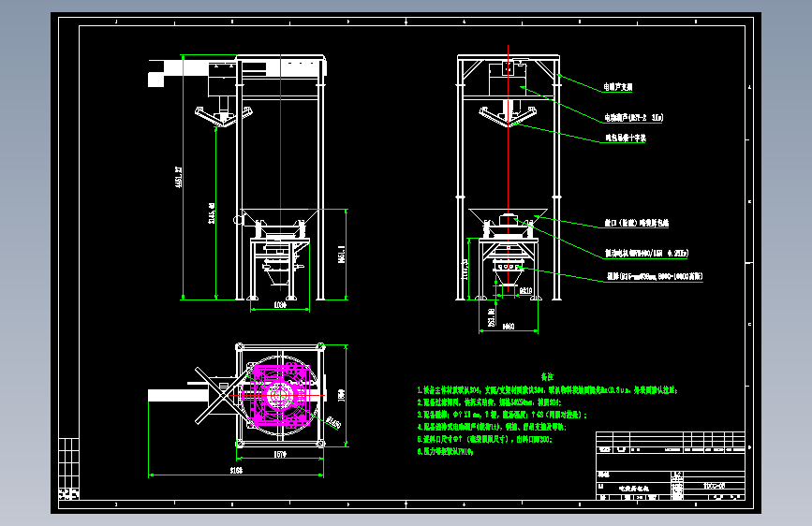Select note line 1 about 304 material
Image resolution: width=812 pixels, height=526 pixels.
(547, 390)
